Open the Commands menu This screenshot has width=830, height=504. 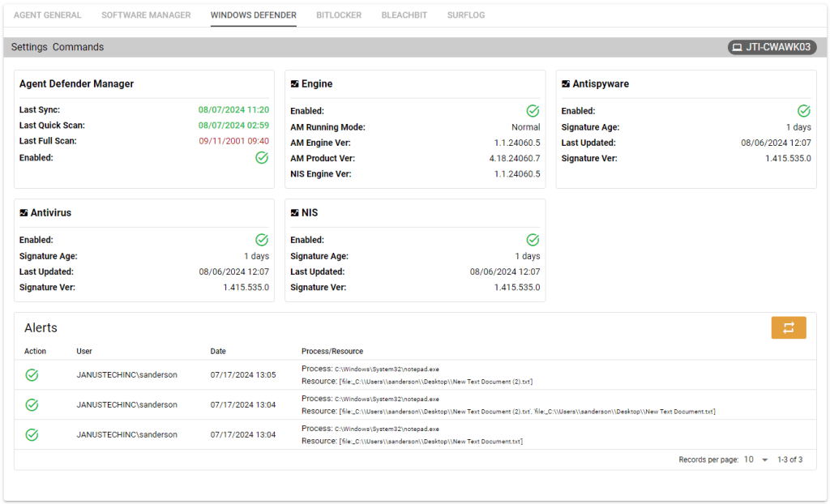(79, 47)
